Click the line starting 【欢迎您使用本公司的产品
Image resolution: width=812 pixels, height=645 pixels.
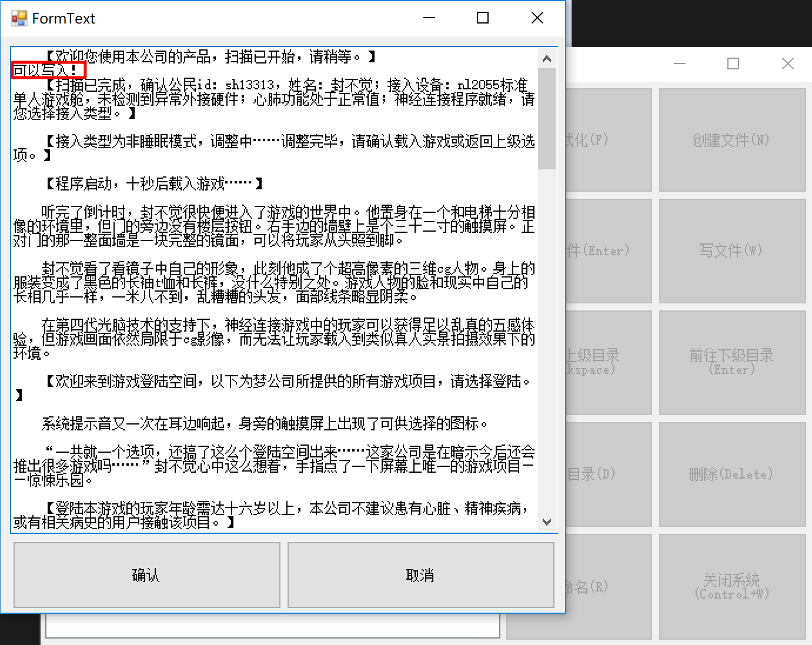click(210, 57)
